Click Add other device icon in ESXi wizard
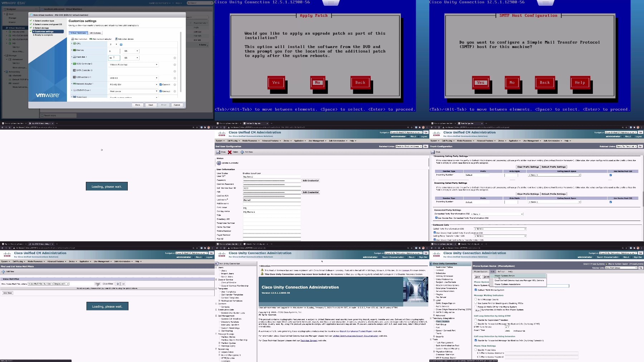This screenshot has width=644, height=362. tap(116, 39)
